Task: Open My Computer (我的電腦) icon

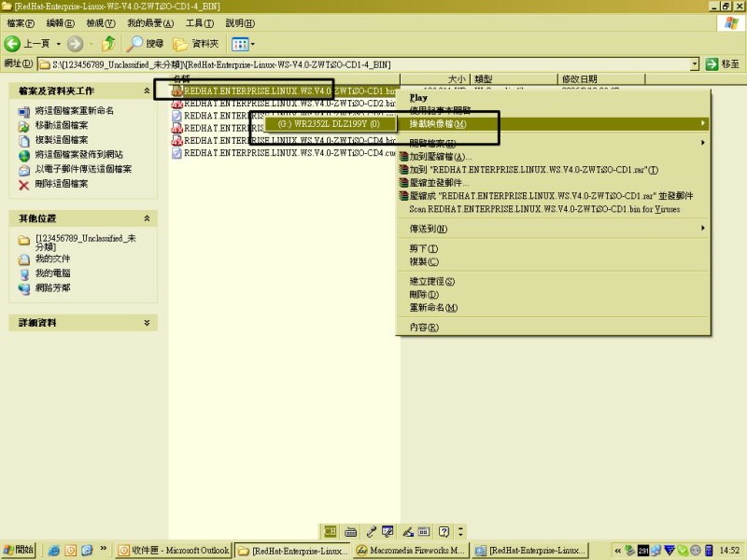Action: 24,274
